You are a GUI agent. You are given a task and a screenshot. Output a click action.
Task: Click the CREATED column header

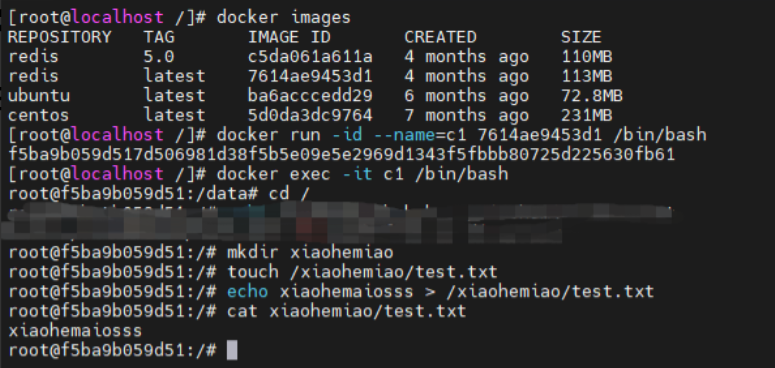click(x=440, y=37)
